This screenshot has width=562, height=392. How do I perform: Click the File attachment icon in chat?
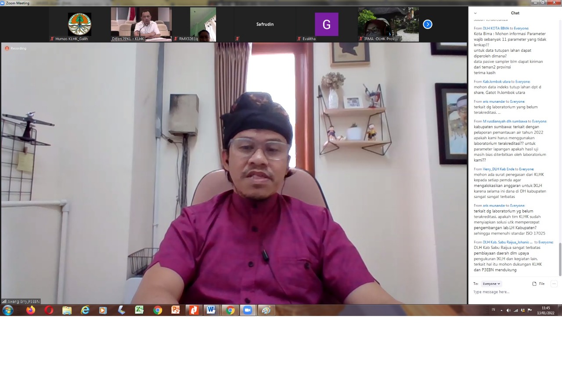(x=538, y=284)
